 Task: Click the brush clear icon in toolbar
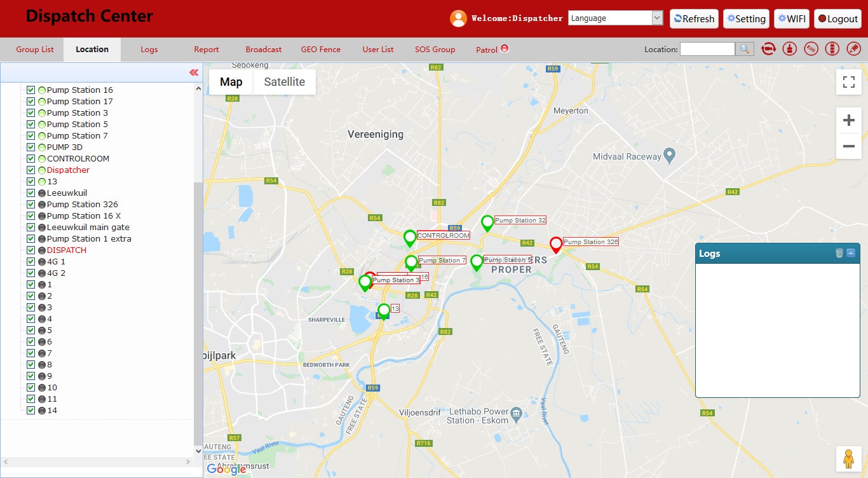[x=790, y=49]
